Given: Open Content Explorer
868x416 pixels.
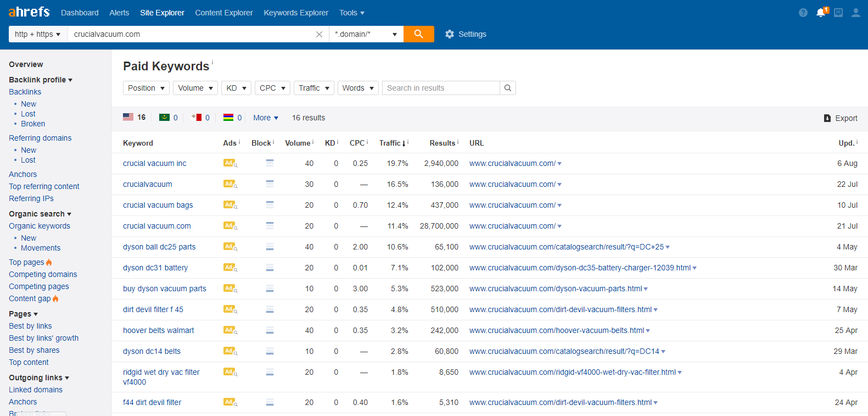Looking at the screenshot, I should (x=224, y=13).
